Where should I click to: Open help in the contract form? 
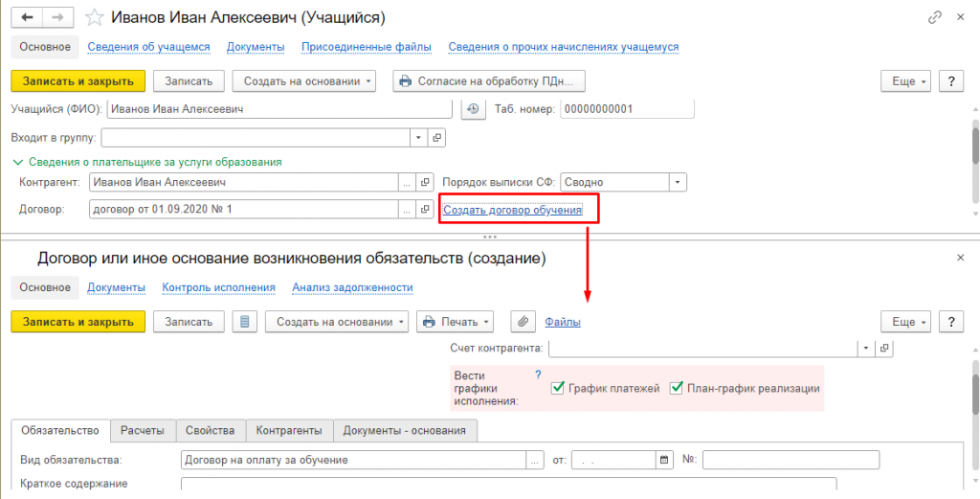(951, 322)
